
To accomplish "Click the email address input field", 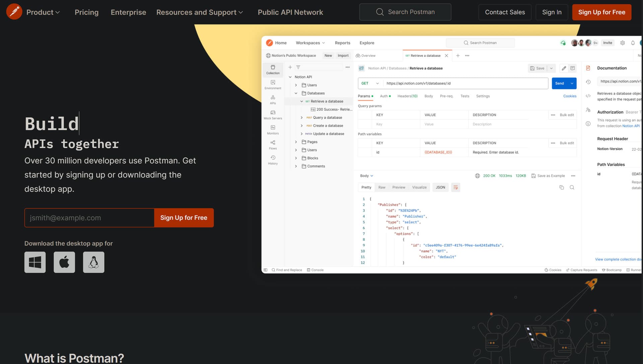I will pos(89,217).
